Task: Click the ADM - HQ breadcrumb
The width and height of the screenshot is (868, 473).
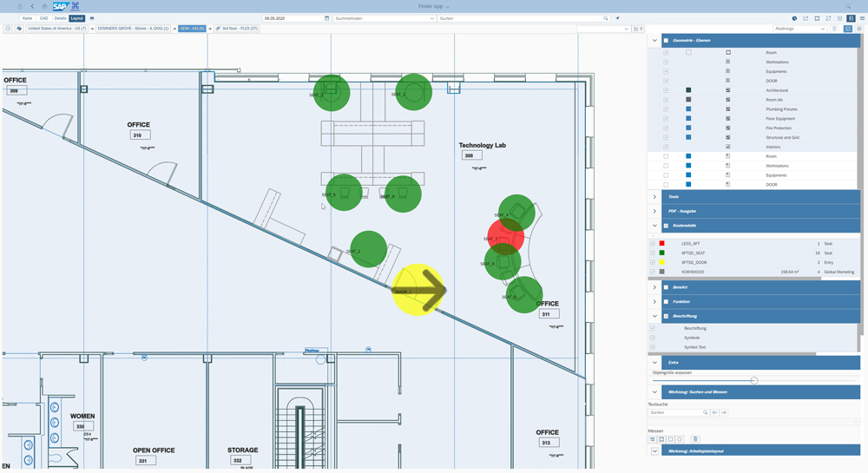Action: click(192, 29)
